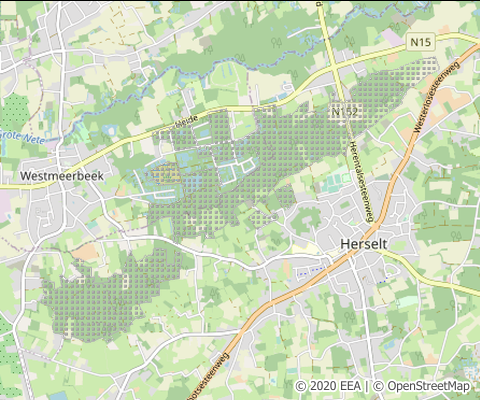The height and width of the screenshot is (400, 480).
Task: Click the turquoise sports area north of Herselt
Action: [x=337, y=182]
